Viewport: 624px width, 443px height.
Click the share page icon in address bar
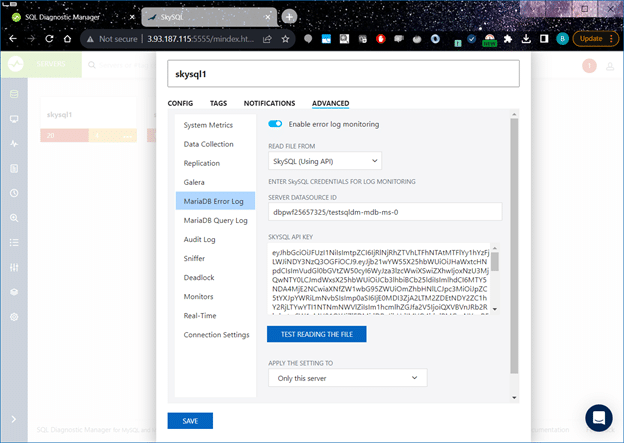tap(267, 39)
